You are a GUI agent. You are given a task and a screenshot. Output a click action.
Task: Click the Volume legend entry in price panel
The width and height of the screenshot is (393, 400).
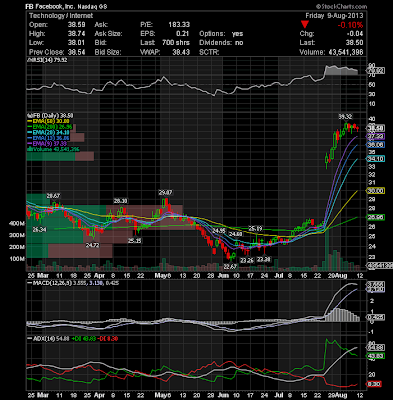pos(53,149)
